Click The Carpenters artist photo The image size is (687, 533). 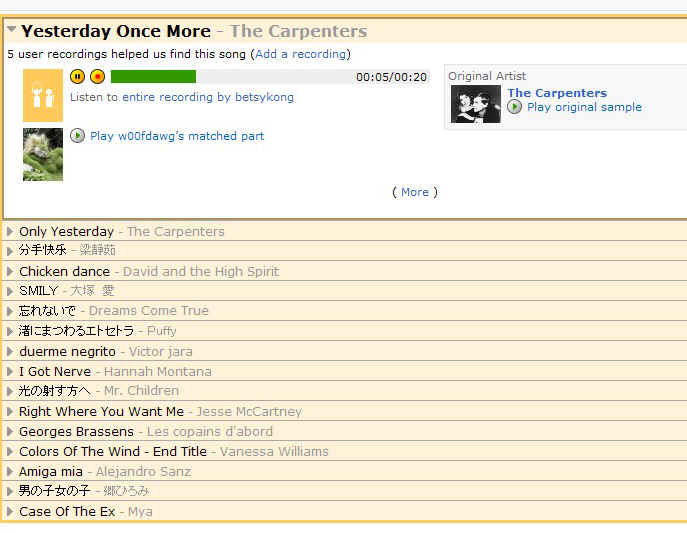pos(476,104)
